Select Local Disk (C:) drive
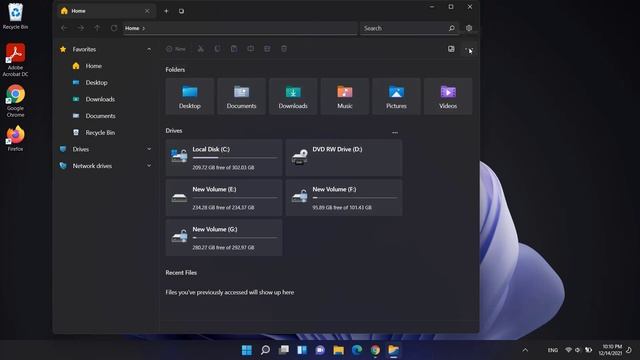The height and width of the screenshot is (360, 640). point(224,158)
